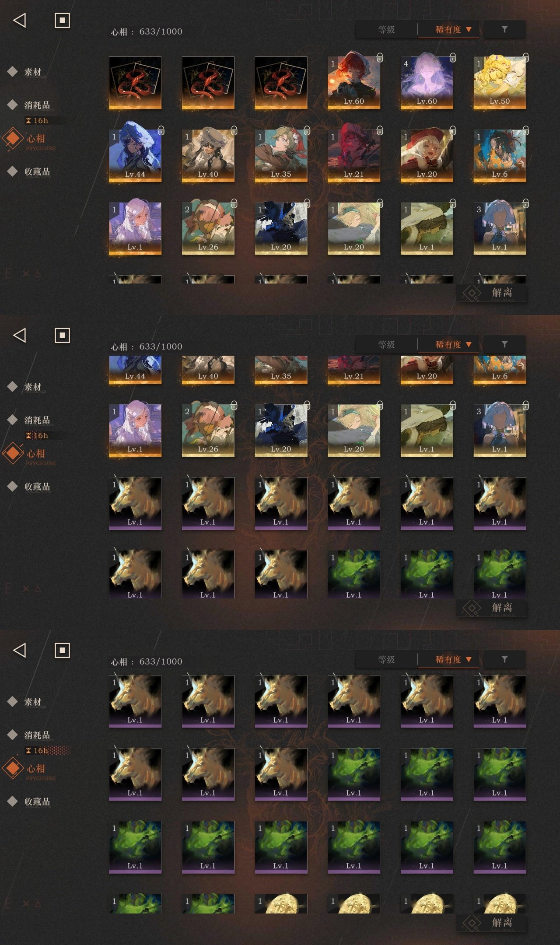560x945 pixels.
Task: Select the first gold coin psychube card
Action: click(x=281, y=903)
